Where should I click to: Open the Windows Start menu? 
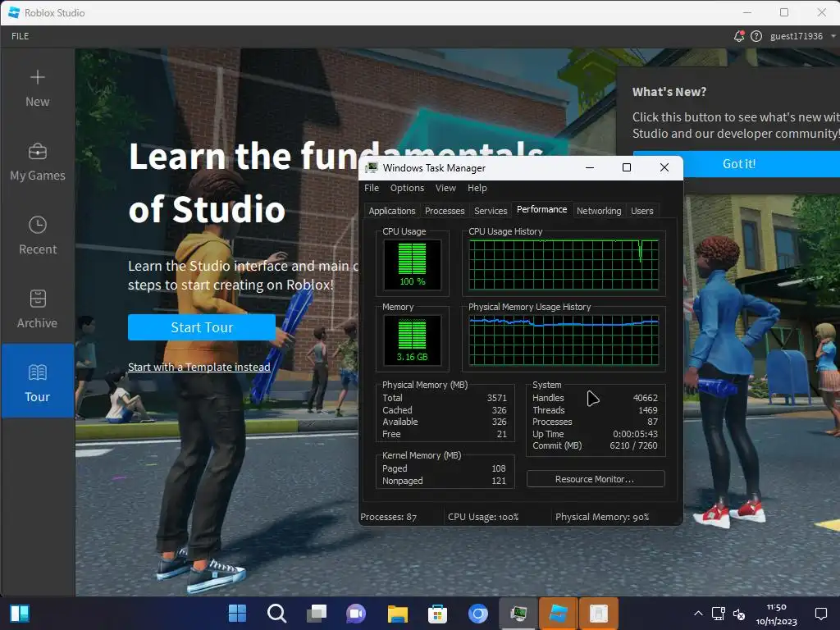(x=237, y=613)
